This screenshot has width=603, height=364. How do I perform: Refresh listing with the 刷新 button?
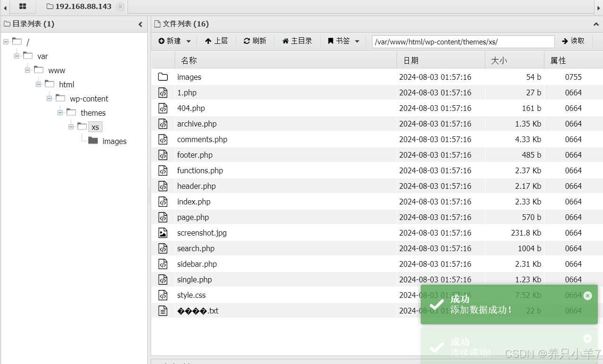(x=255, y=41)
